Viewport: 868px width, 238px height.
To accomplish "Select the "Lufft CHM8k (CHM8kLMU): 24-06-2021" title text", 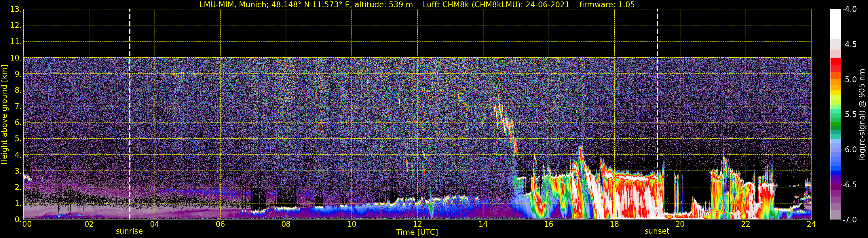I will [x=496, y=5].
